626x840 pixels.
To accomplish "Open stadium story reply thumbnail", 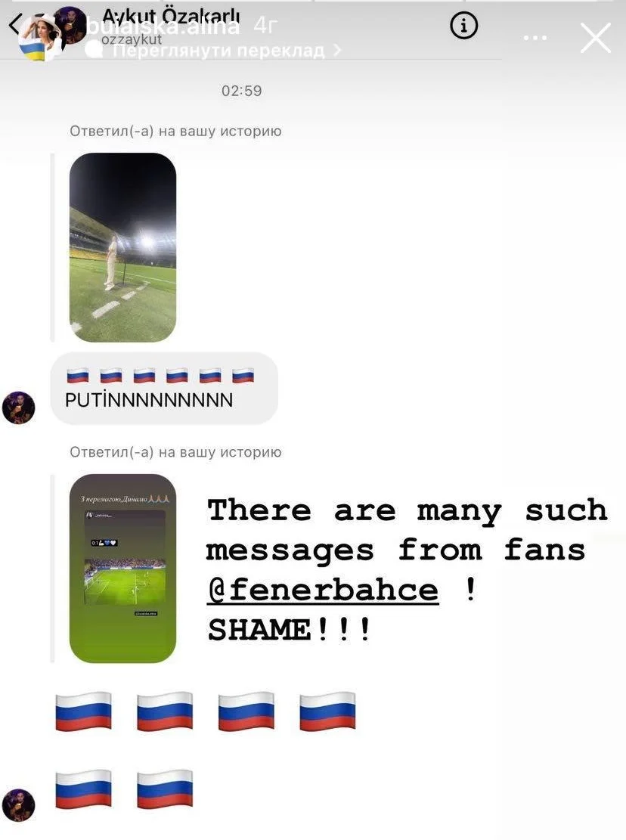I will [122, 247].
